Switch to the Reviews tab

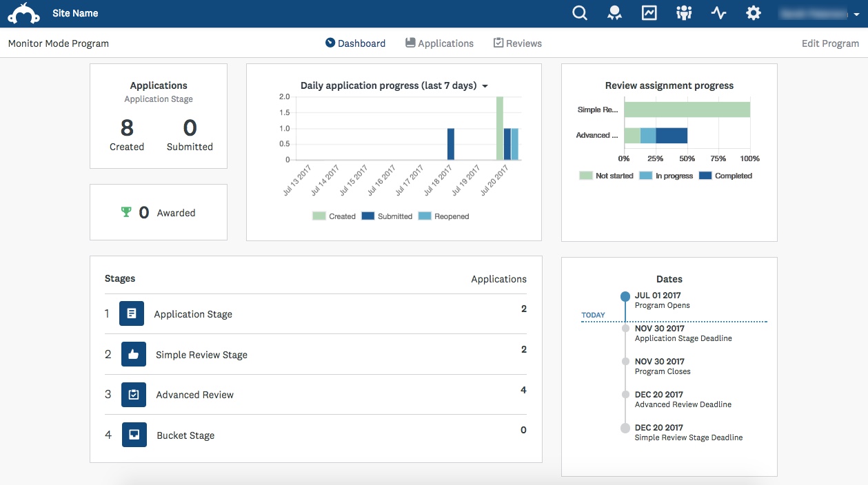(x=518, y=43)
